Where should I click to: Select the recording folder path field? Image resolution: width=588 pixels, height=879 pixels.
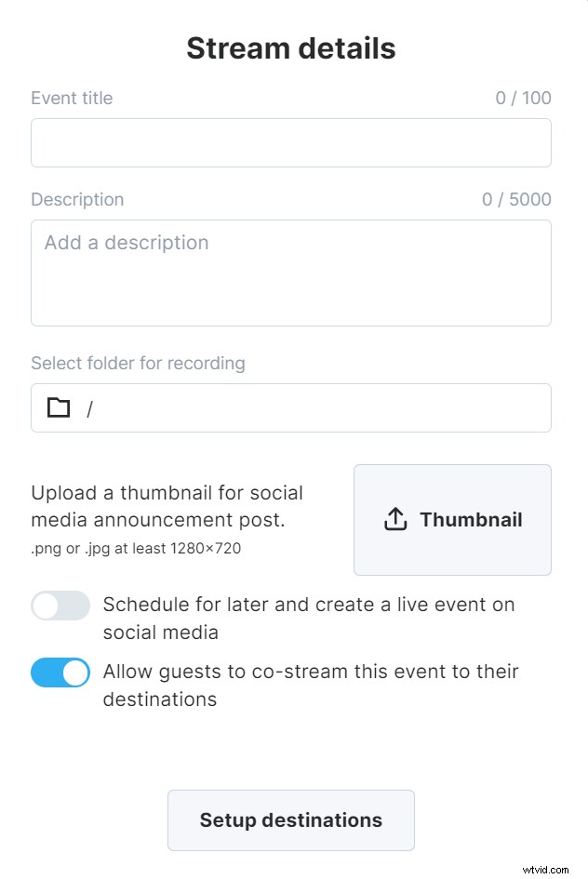coord(290,407)
